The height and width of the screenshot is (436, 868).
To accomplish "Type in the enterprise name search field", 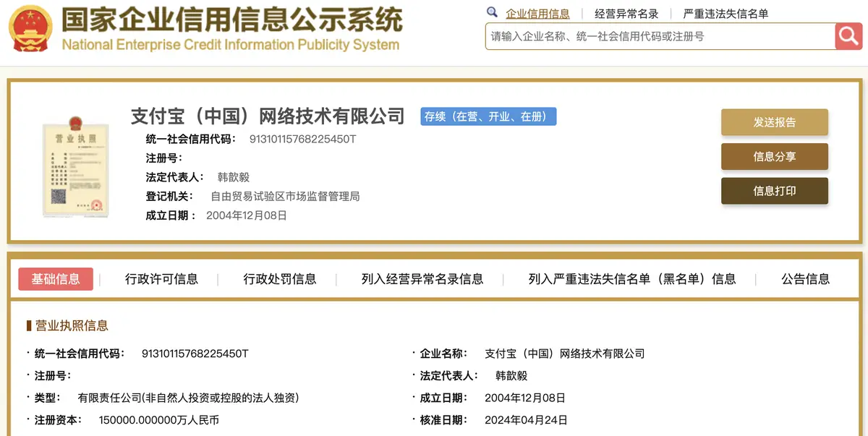I will click(x=658, y=36).
